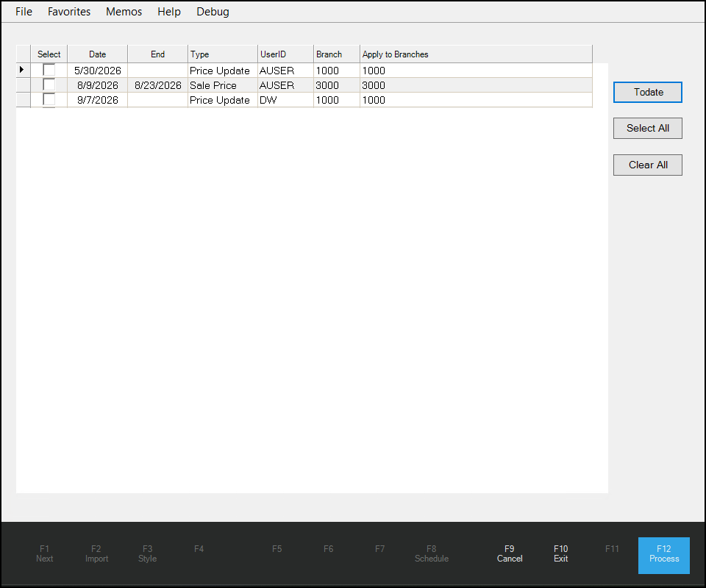
Task: Click the Type column header
Action: 199,54
